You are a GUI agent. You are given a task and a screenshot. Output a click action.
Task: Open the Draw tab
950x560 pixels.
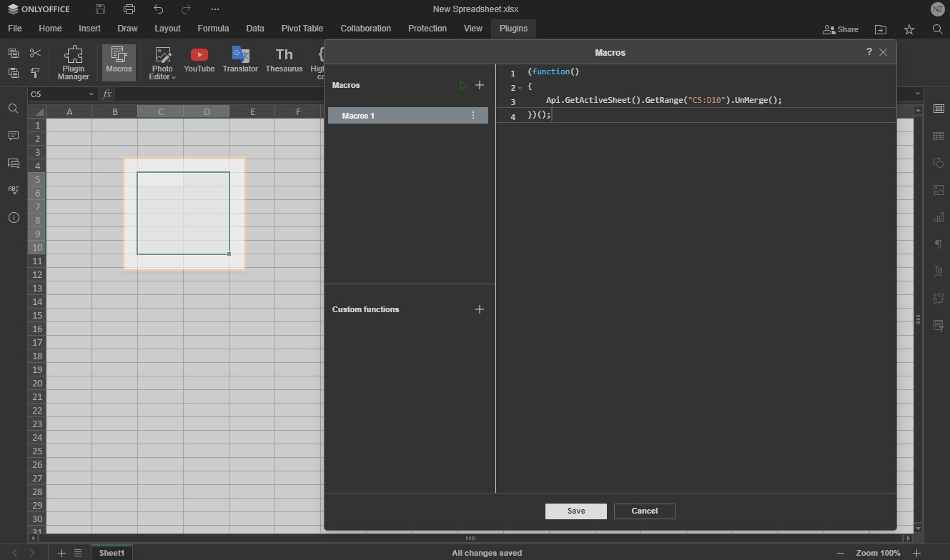[x=127, y=29]
